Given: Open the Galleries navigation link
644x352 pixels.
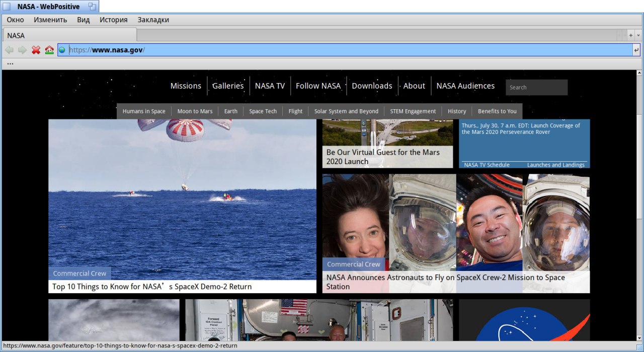Looking at the screenshot, I should [x=228, y=86].
